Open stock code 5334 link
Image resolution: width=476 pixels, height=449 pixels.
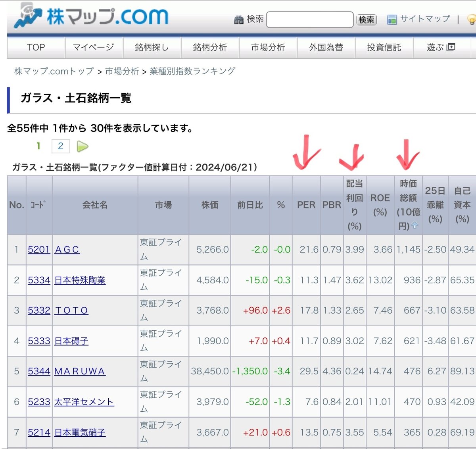pyautogui.click(x=39, y=280)
